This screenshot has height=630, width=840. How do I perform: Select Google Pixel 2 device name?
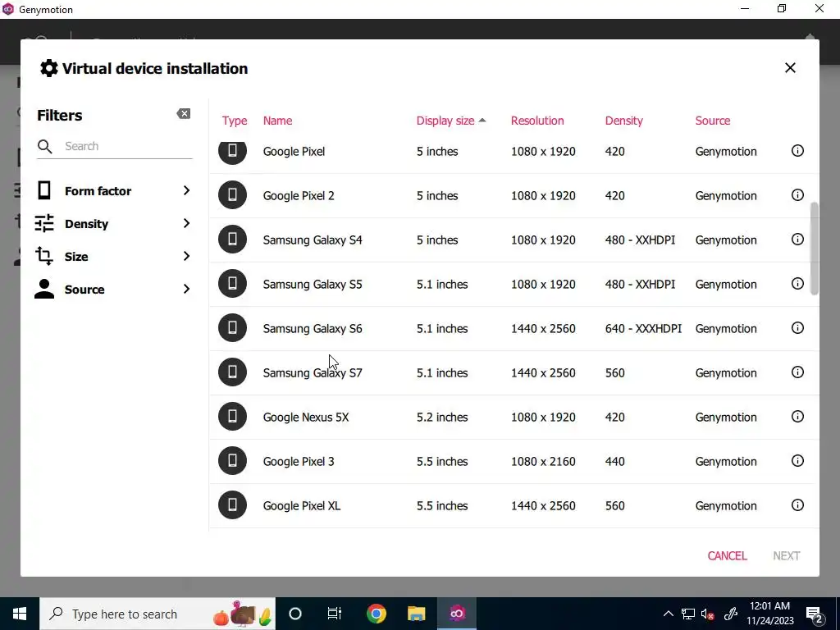pyautogui.click(x=299, y=195)
